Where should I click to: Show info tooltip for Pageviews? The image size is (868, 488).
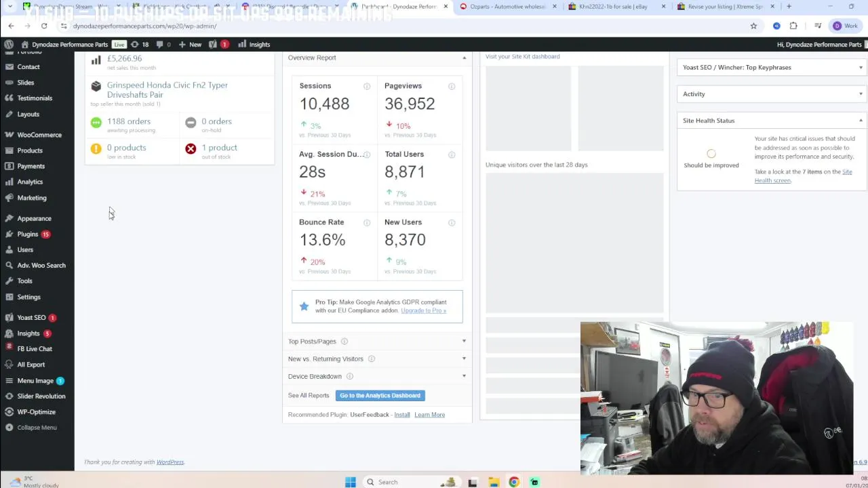tap(452, 86)
